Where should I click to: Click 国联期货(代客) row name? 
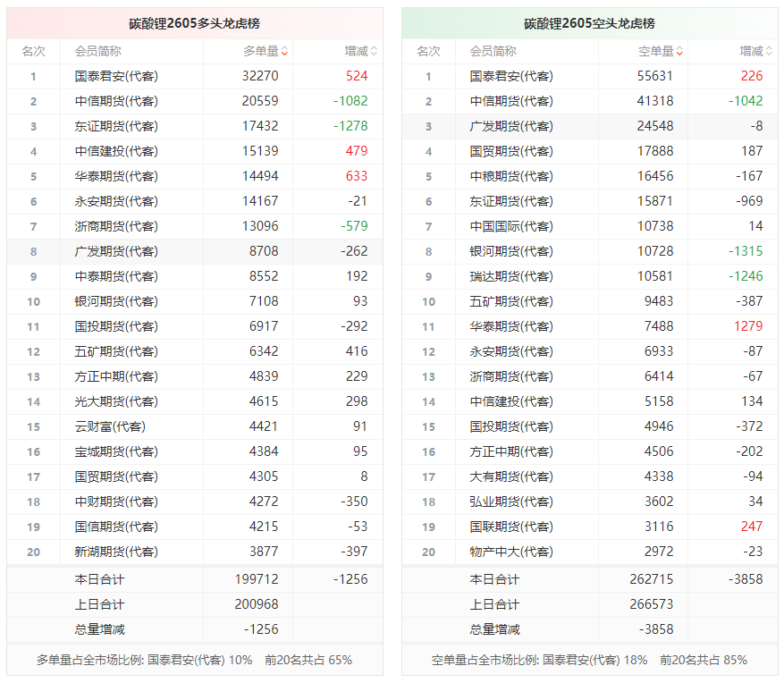click(511, 527)
